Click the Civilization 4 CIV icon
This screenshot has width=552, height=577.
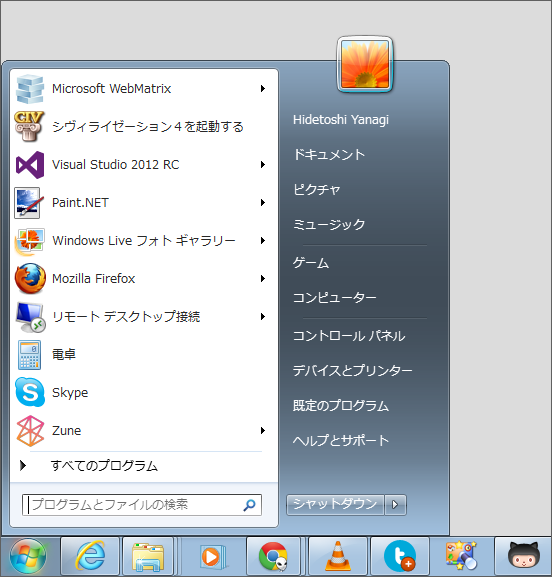point(29,126)
